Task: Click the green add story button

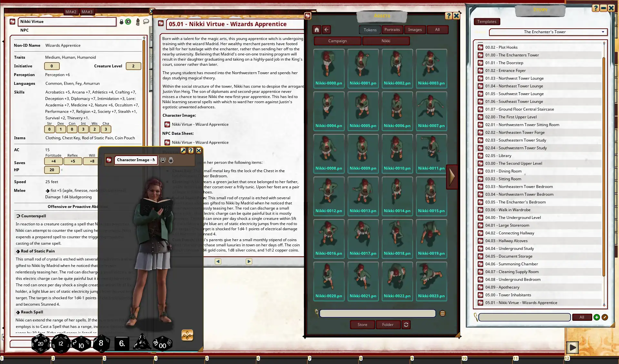Action: pyautogui.click(x=596, y=317)
